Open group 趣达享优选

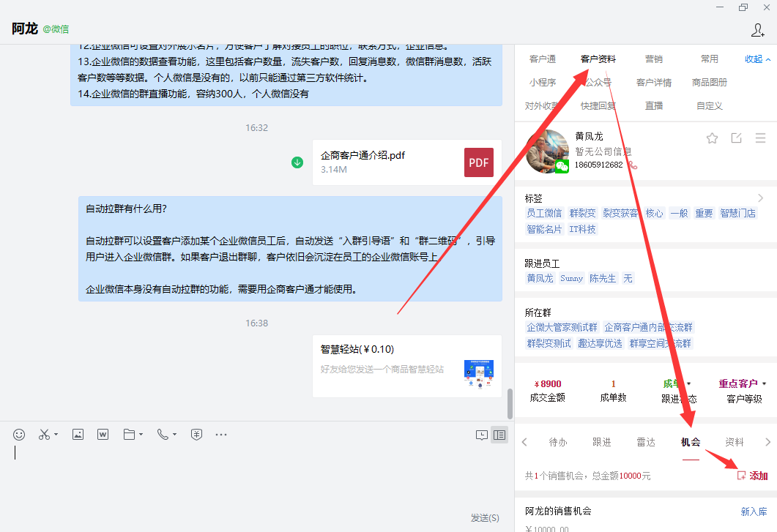point(600,343)
